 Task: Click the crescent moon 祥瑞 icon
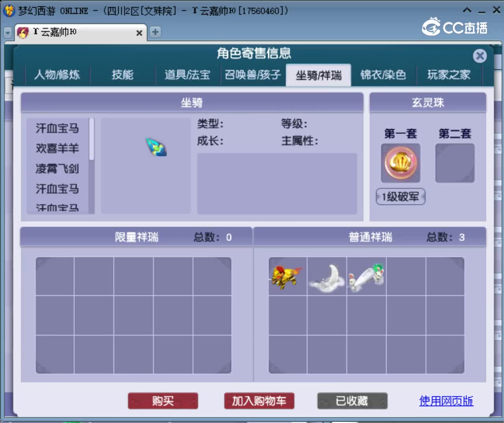pos(327,278)
